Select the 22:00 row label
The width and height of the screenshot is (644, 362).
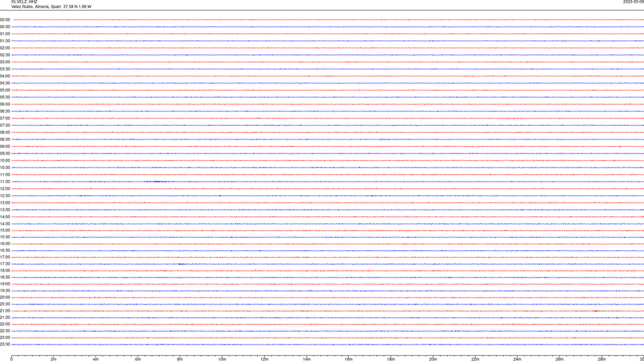(x=5, y=324)
